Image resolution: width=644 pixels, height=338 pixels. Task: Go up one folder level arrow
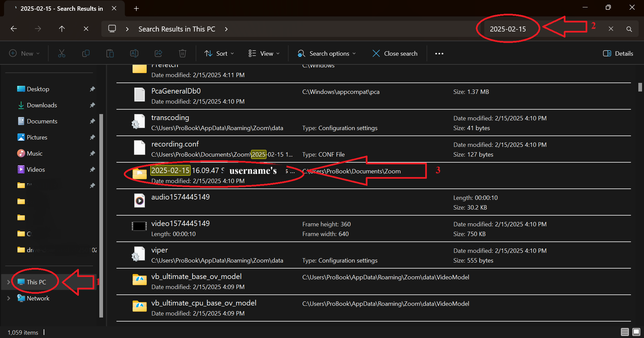pos(62,29)
